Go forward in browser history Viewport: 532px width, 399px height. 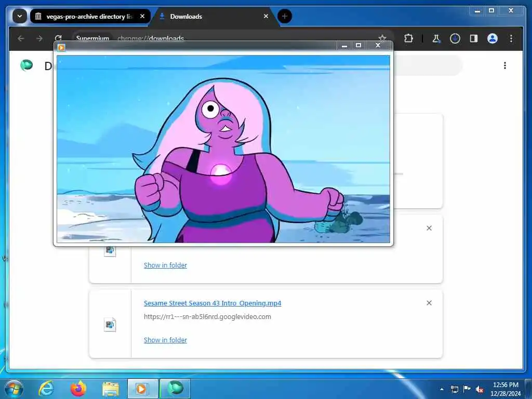pos(39,38)
